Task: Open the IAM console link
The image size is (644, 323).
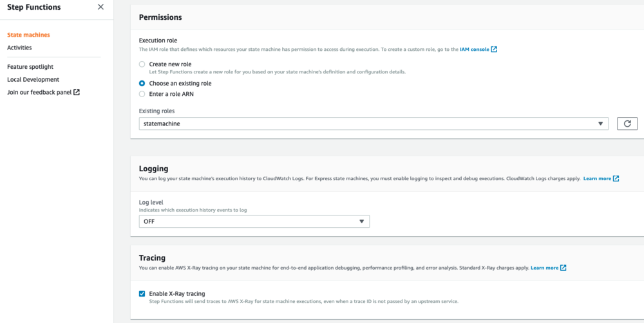Action: pos(475,50)
